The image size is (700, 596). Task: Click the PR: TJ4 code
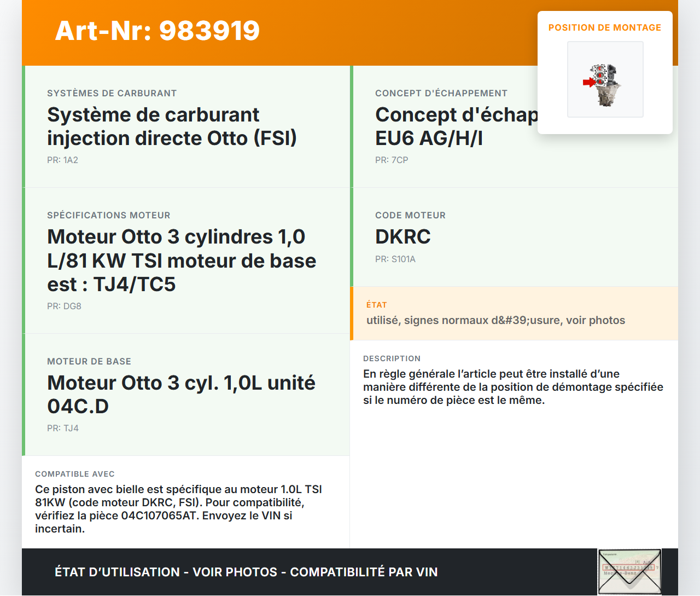coord(63,428)
